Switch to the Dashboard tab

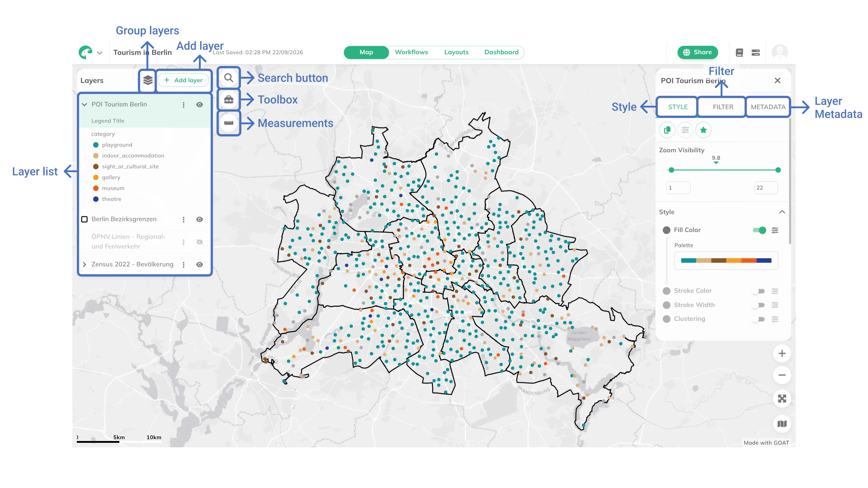coord(501,52)
